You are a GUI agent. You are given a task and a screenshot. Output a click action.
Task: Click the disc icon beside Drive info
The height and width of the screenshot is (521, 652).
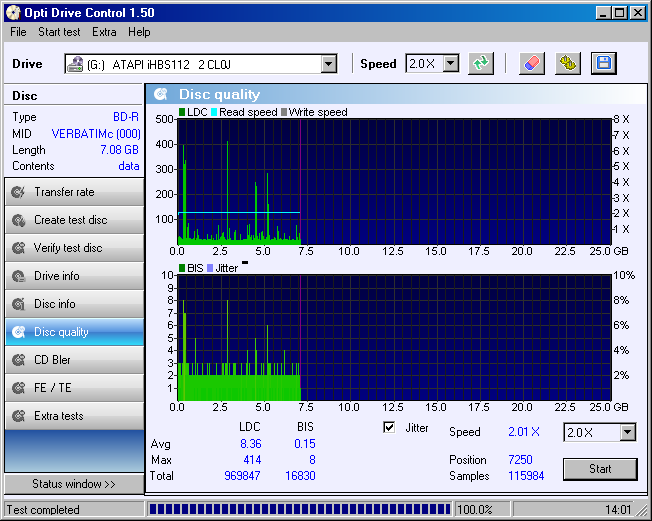19,276
